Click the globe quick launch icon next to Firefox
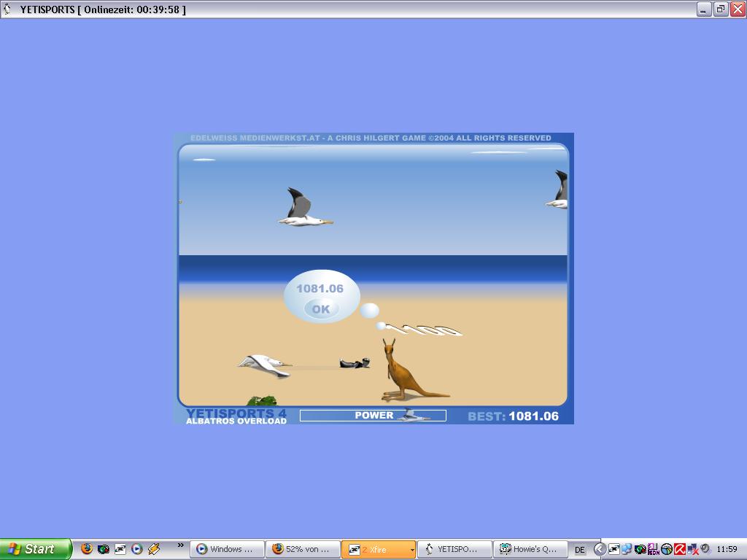747x560 pixels. click(104, 549)
